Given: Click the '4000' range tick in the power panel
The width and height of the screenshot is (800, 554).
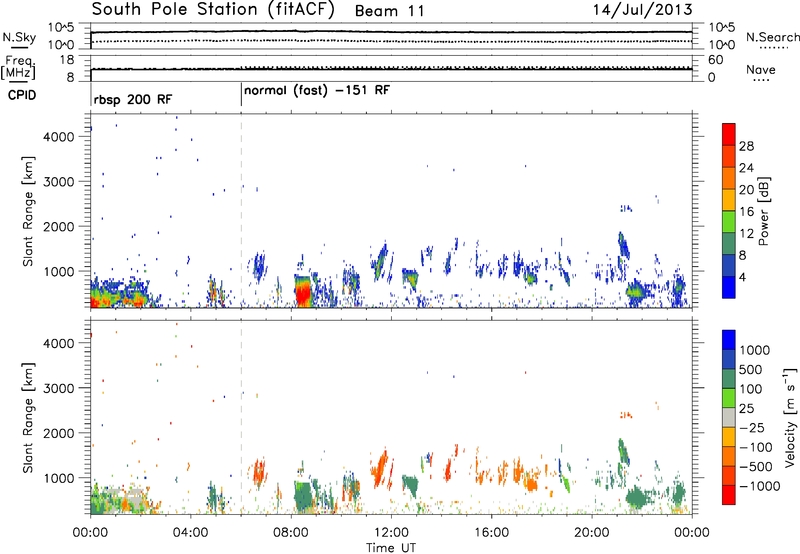Looking at the screenshot, I should [x=59, y=137].
